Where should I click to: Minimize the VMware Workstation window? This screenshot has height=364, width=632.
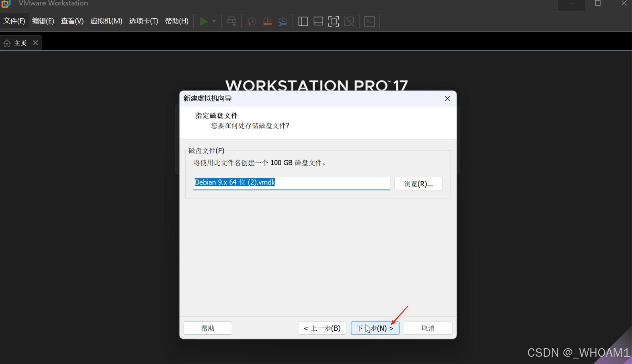tap(571, 3)
